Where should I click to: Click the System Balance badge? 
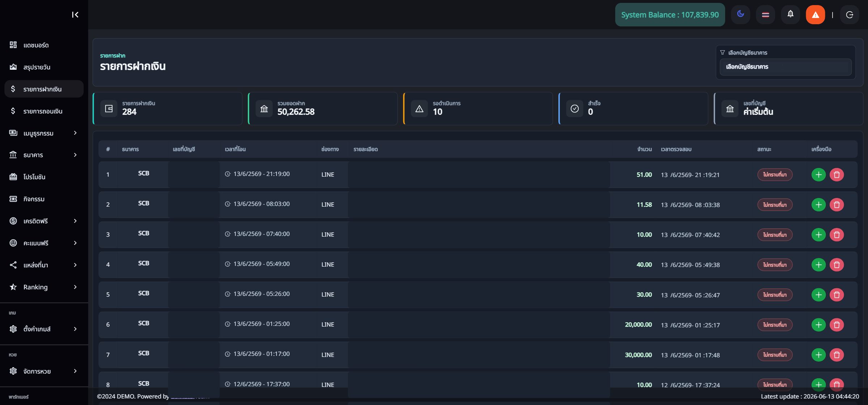670,15
